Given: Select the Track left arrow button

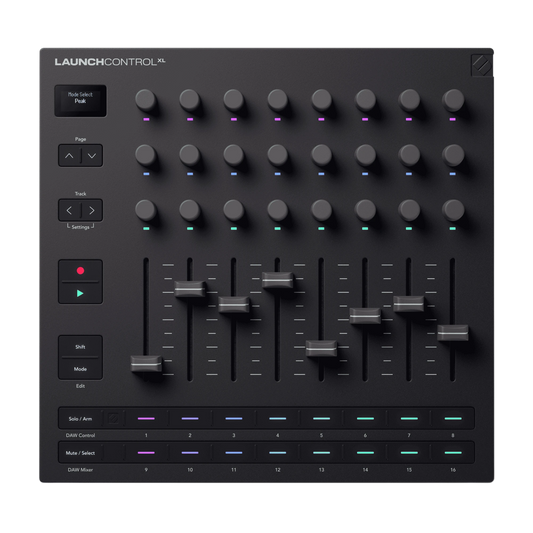Looking at the screenshot, I should tap(69, 210).
